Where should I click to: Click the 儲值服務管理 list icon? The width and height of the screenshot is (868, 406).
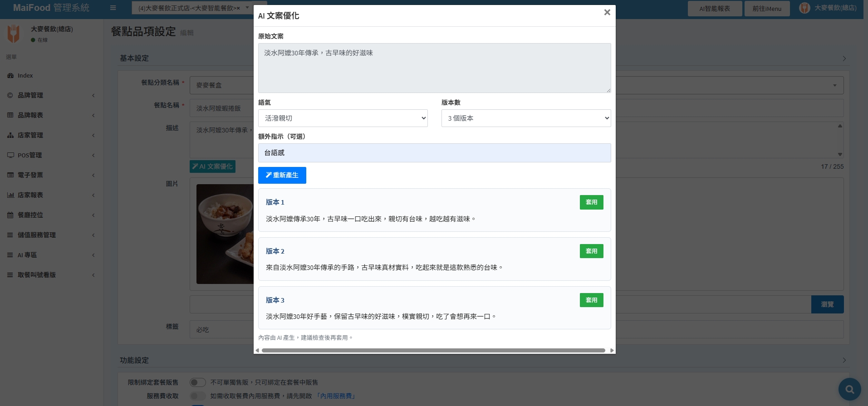point(10,235)
